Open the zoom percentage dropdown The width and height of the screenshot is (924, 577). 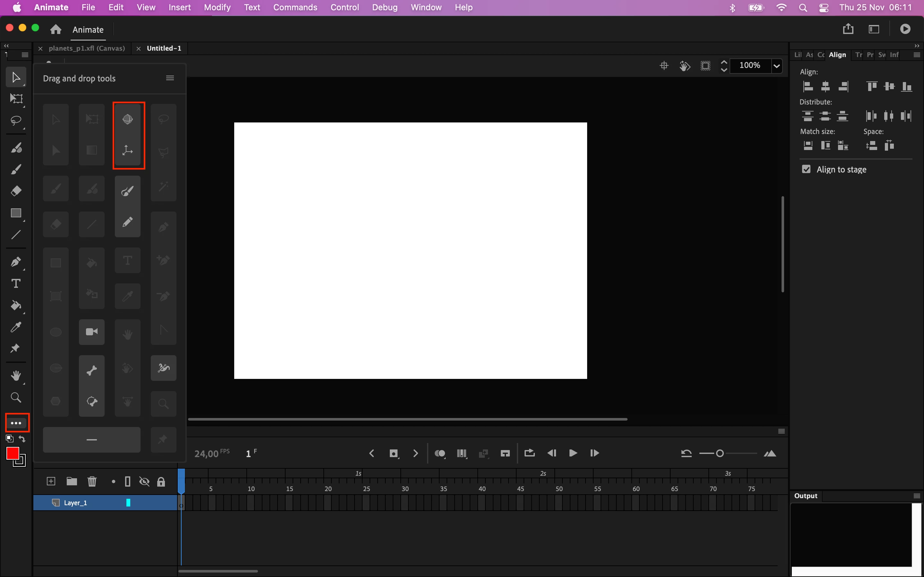776,66
